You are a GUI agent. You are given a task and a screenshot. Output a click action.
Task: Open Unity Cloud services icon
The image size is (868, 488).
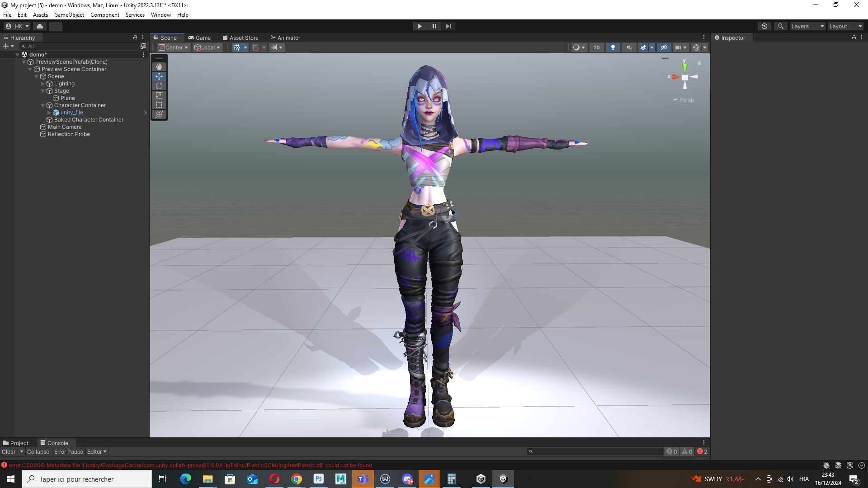tap(40, 26)
